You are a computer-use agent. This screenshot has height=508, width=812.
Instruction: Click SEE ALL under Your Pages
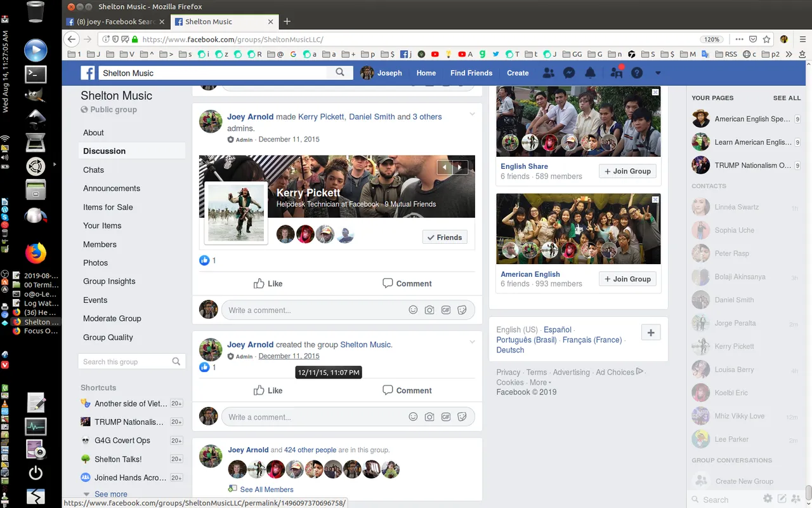(x=787, y=98)
